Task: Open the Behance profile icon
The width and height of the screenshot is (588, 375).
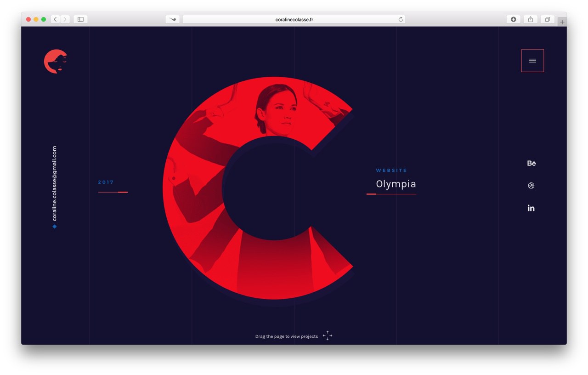Action: pos(531,163)
